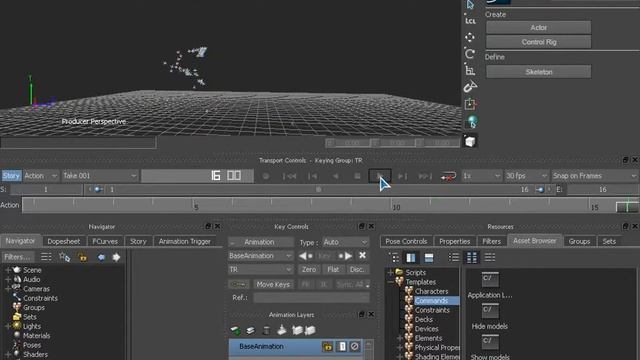Click the Stop button in transport
Image resolution: width=640 pixels, height=360 pixels.
point(357,176)
